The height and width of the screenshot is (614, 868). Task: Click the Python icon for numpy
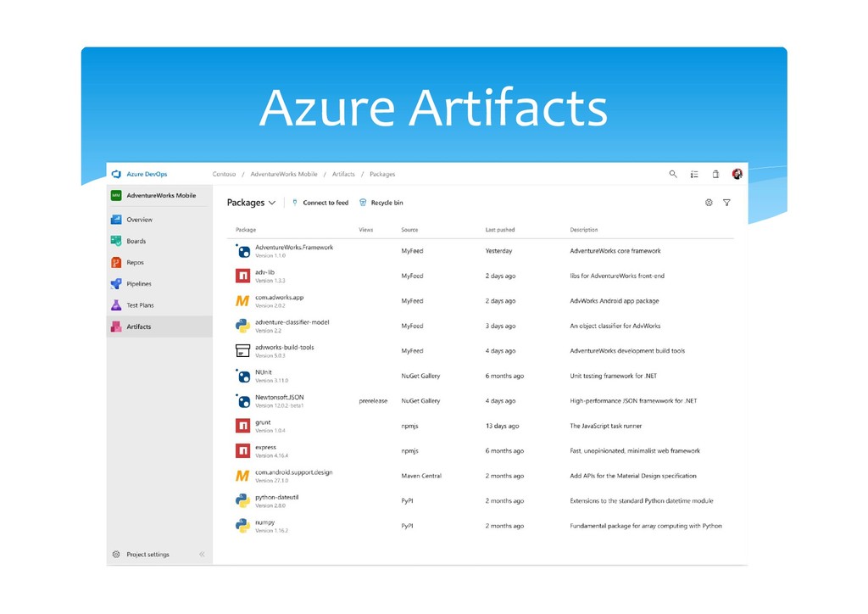tap(242, 526)
